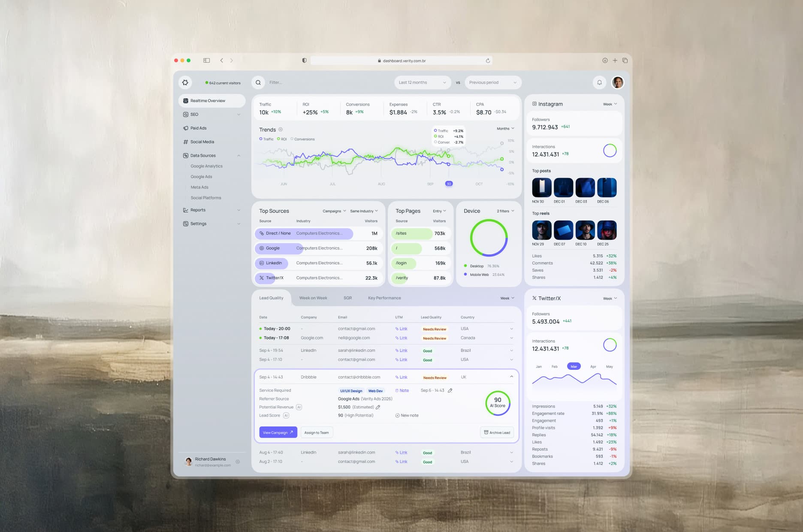Open Campaigns dropdown in Top Sources
Image resolution: width=803 pixels, height=532 pixels.
click(x=334, y=211)
